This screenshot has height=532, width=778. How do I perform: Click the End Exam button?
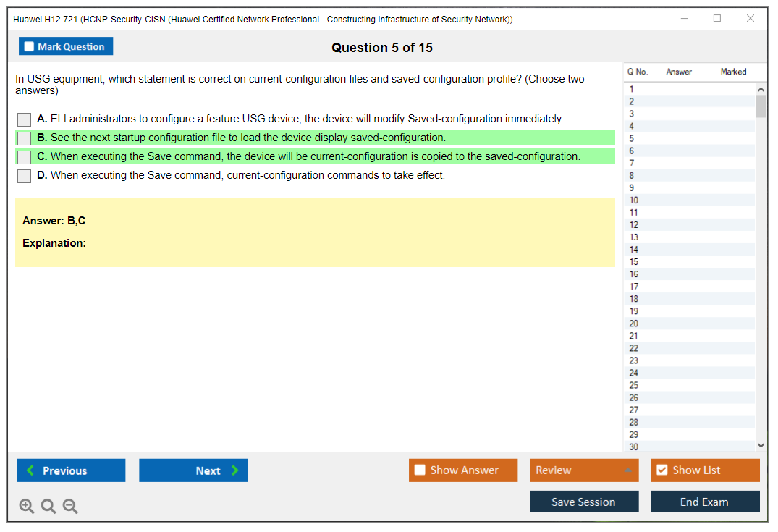[x=705, y=502]
